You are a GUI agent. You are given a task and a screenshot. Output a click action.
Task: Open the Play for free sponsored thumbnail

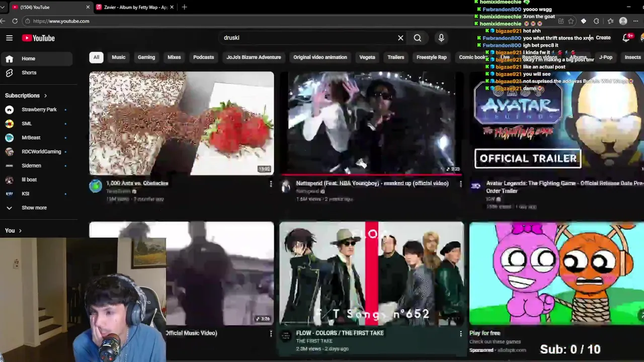pos(556,274)
